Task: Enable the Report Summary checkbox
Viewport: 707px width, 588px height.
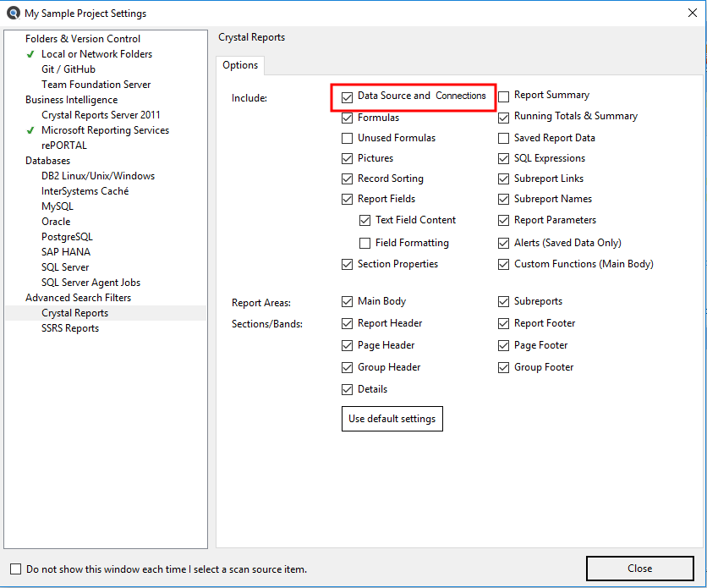Action: (504, 96)
